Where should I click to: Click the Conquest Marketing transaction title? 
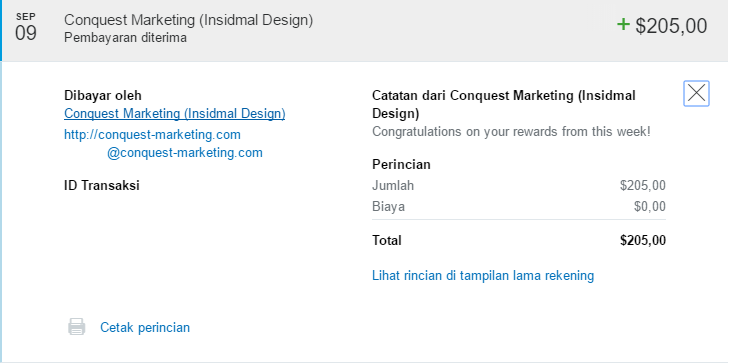point(189,20)
